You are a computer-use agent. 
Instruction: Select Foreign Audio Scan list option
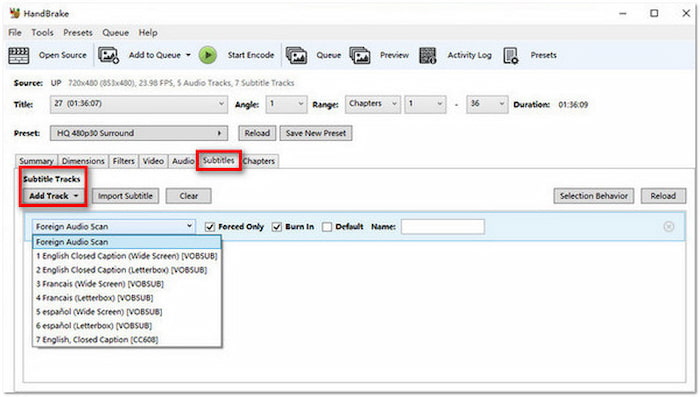click(127, 242)
